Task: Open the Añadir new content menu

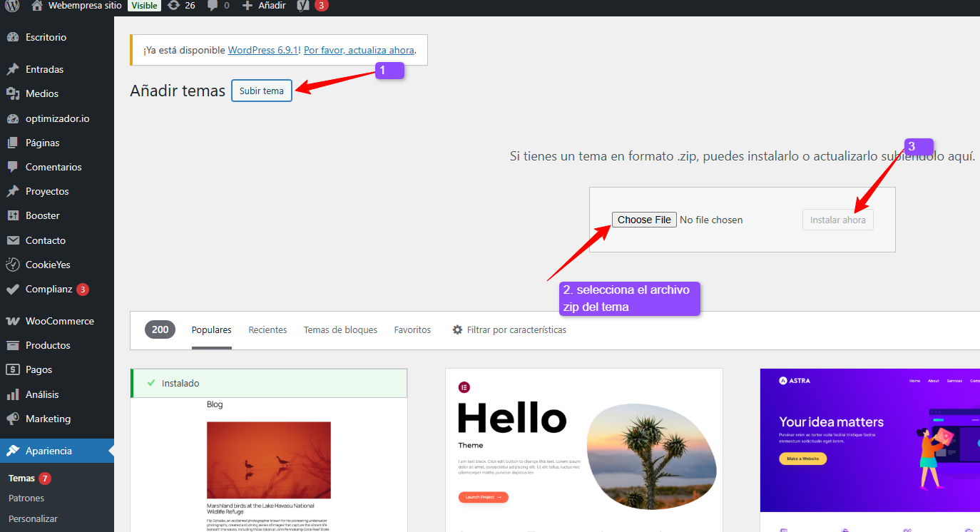Action: [x=264, y=6]
